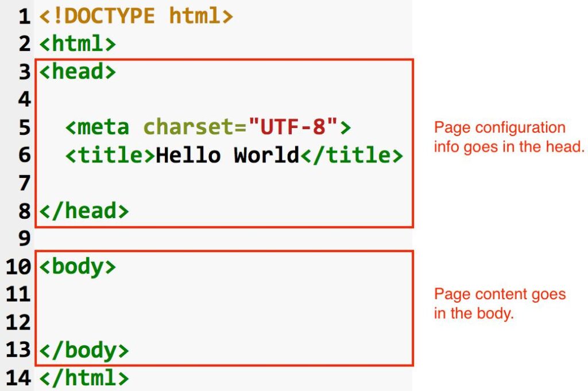Viewport: 588px width, 391px height.
Task: Click the opening <html> tag on line 2
Action: [78, 44]
